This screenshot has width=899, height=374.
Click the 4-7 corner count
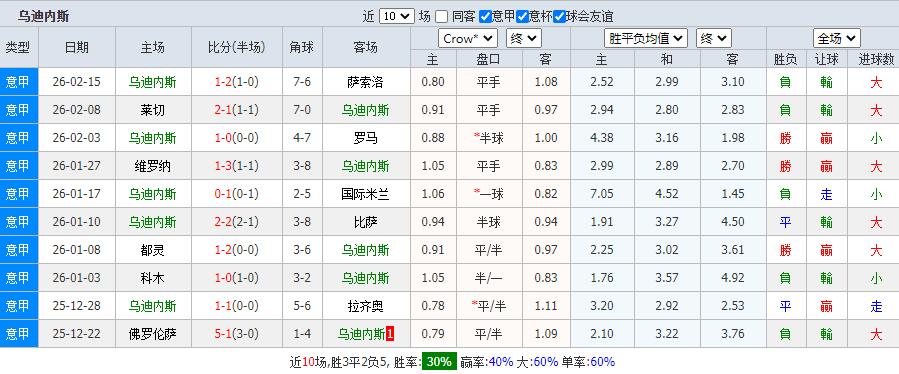coord(302,138)
